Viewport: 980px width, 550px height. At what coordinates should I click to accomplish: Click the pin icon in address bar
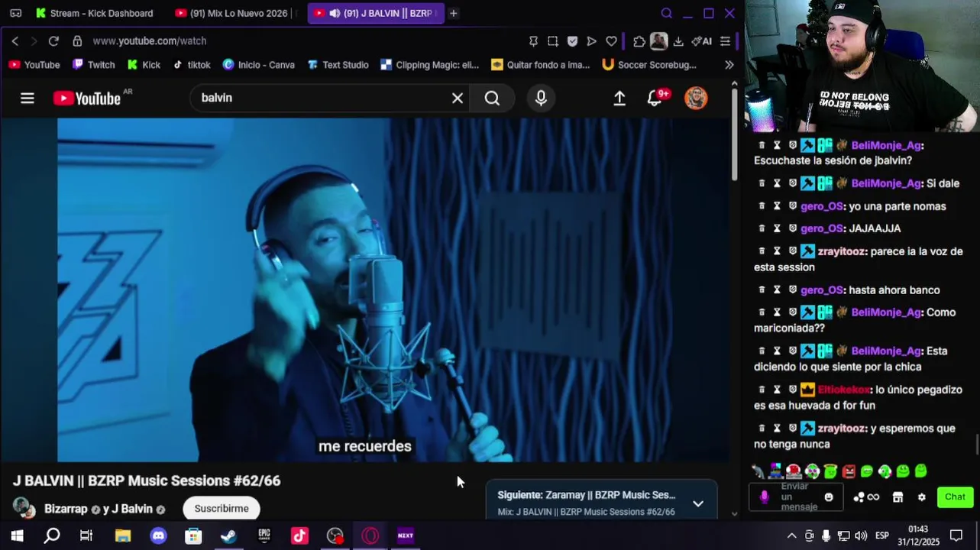(x=533, y=40)
